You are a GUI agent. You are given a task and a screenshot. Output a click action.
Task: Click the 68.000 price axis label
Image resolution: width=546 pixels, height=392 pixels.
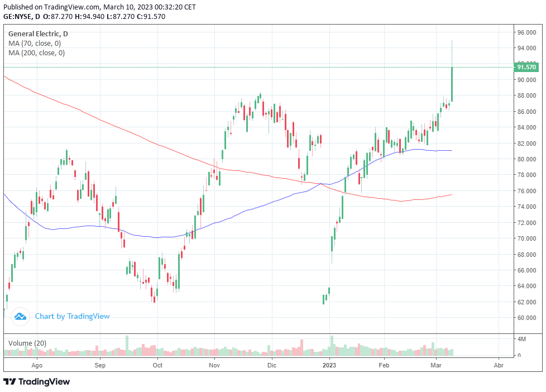pos(526,255)
